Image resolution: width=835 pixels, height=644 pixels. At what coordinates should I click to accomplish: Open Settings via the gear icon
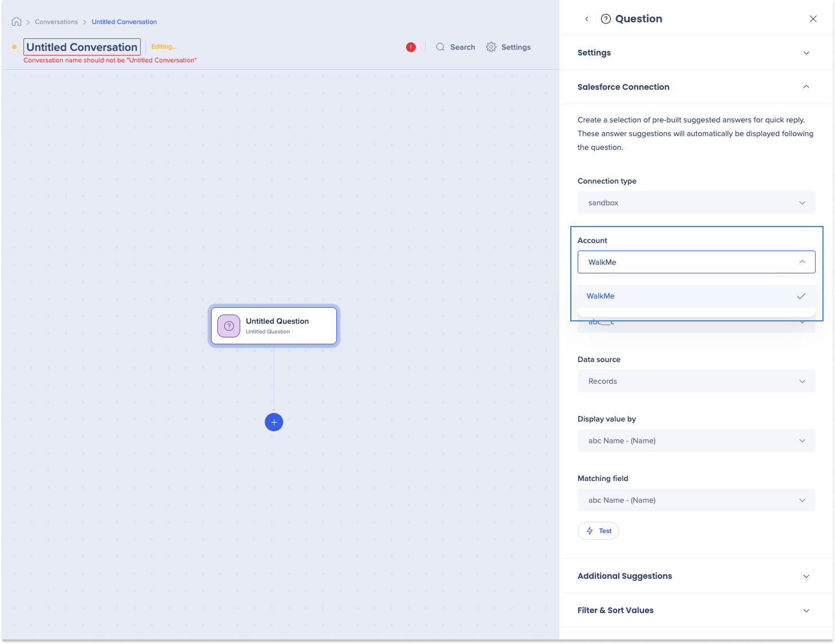click(x=491, y=47)
